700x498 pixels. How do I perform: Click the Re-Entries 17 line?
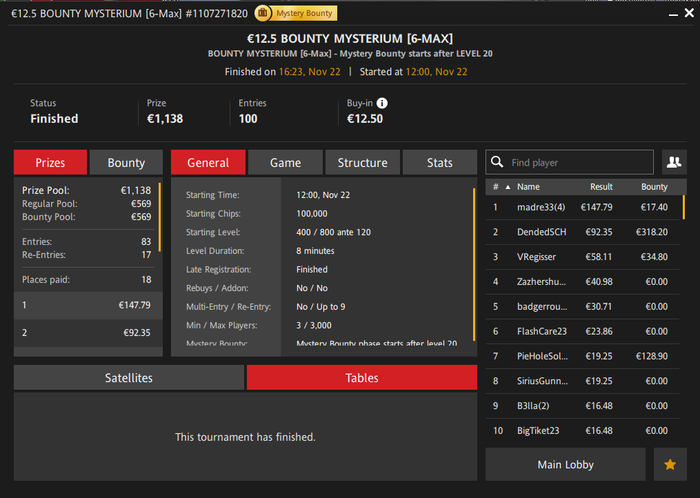point(87,255)
